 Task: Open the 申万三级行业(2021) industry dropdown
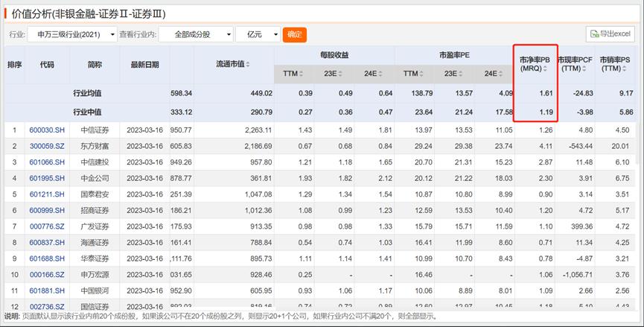click(x=72, y=34)
